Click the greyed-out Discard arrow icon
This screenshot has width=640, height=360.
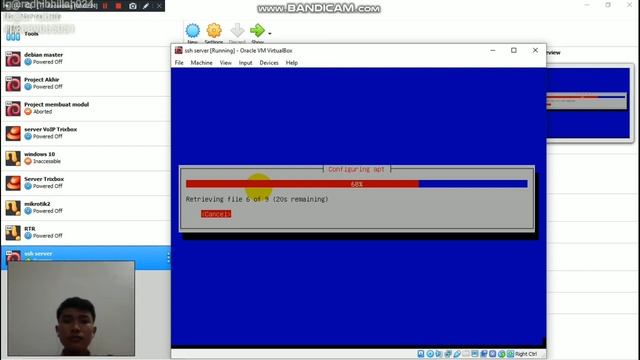point(237,31)
